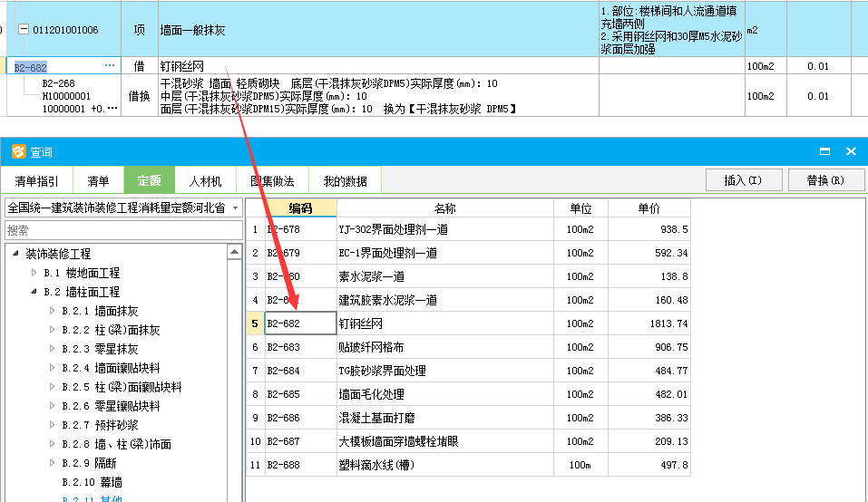Maximize the 查询 query window

[824, 151]
